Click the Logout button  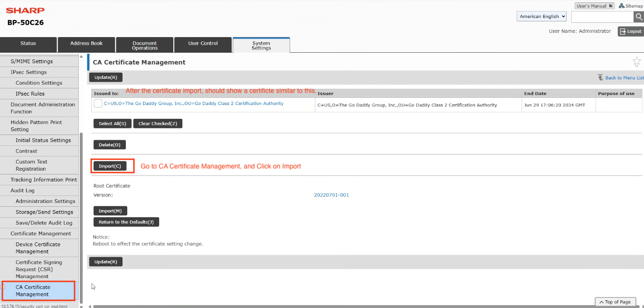coord(631,31)
